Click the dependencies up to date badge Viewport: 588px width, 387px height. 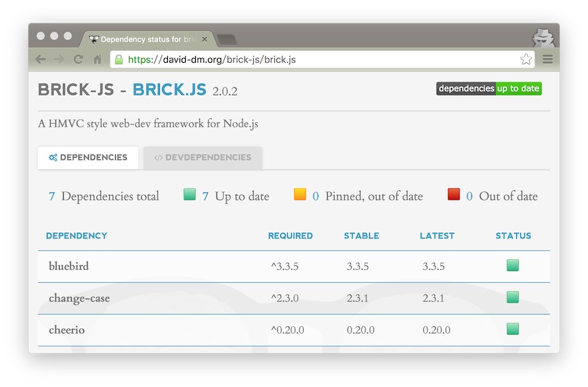pyautogui.click(x=488, y=89)
